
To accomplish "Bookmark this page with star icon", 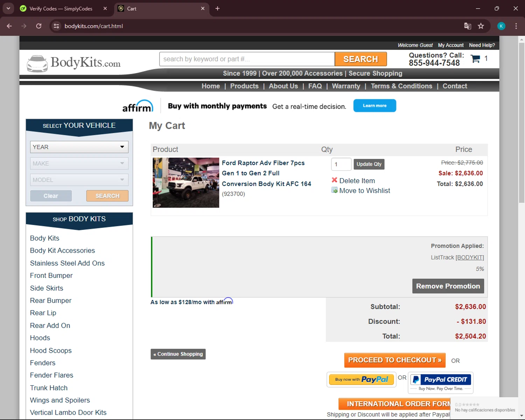I will [x=481, y=26].
